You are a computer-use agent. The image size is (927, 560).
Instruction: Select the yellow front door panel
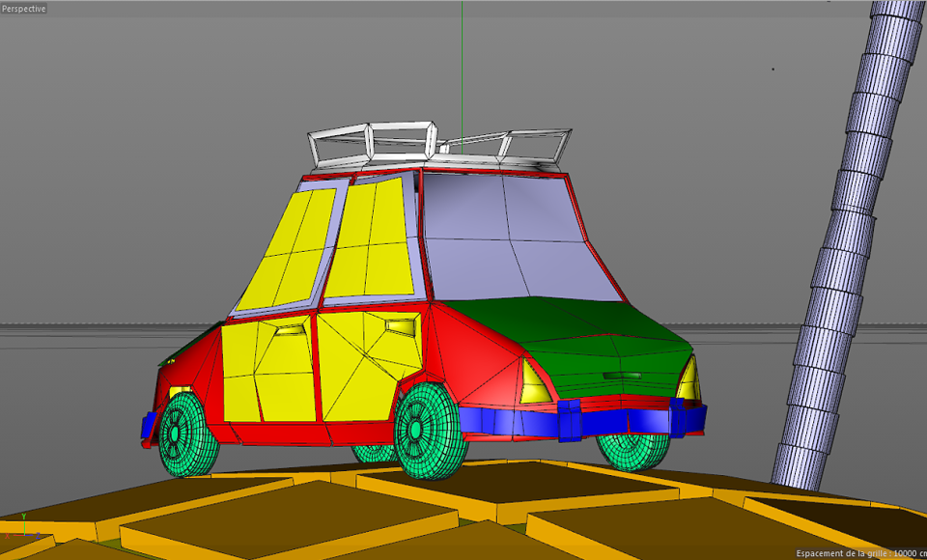(368, 366)
